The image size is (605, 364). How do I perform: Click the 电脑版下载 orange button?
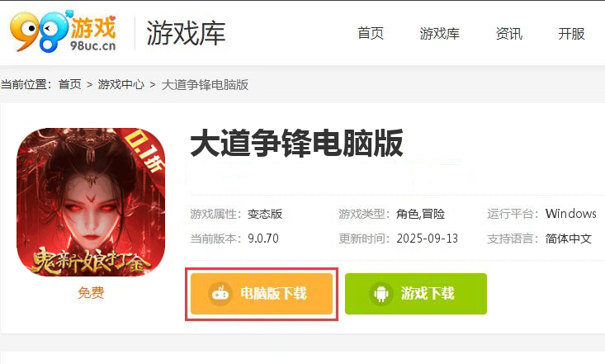[262, 294]
